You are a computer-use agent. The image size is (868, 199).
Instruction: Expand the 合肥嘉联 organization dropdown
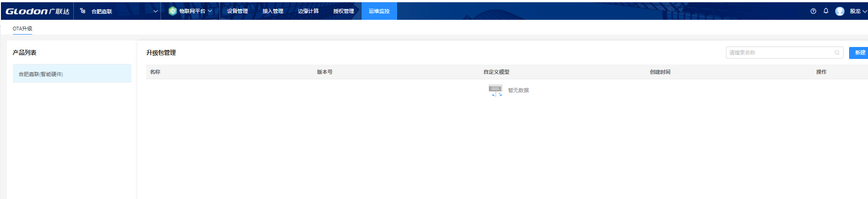(x=155, y=11)
